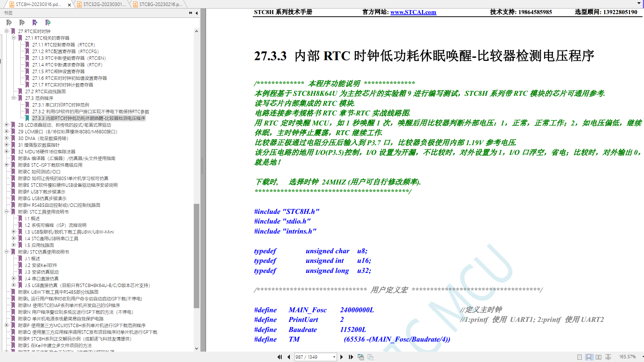Switch to single page view
Viewport: 644px width, 362px height.
579,357
